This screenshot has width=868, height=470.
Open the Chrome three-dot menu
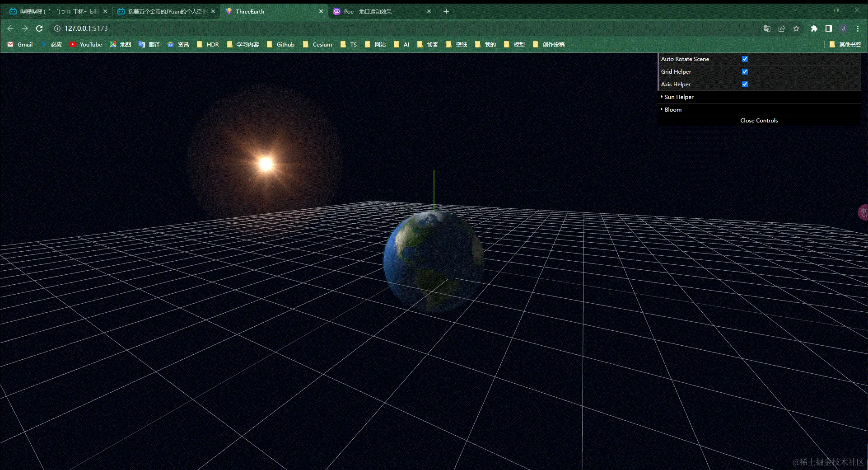[858, 28]
